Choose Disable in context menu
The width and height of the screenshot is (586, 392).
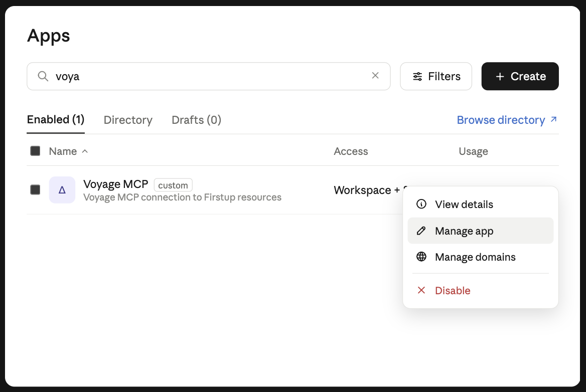480,290
